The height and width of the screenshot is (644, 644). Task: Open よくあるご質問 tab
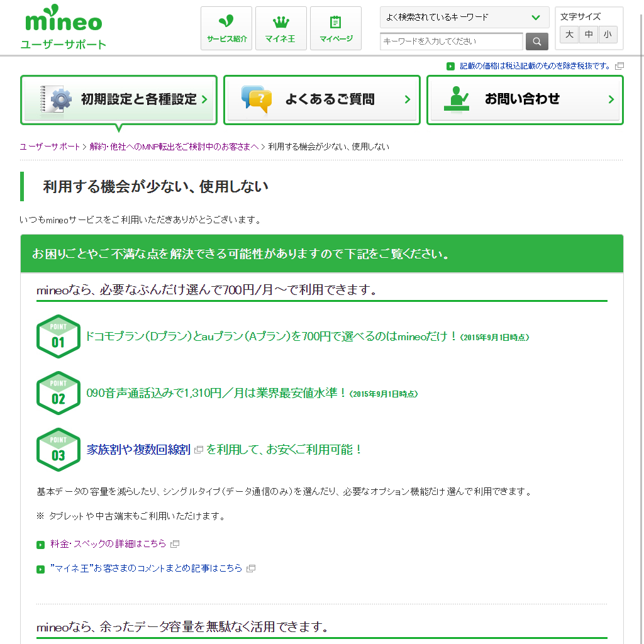point(322,100)
